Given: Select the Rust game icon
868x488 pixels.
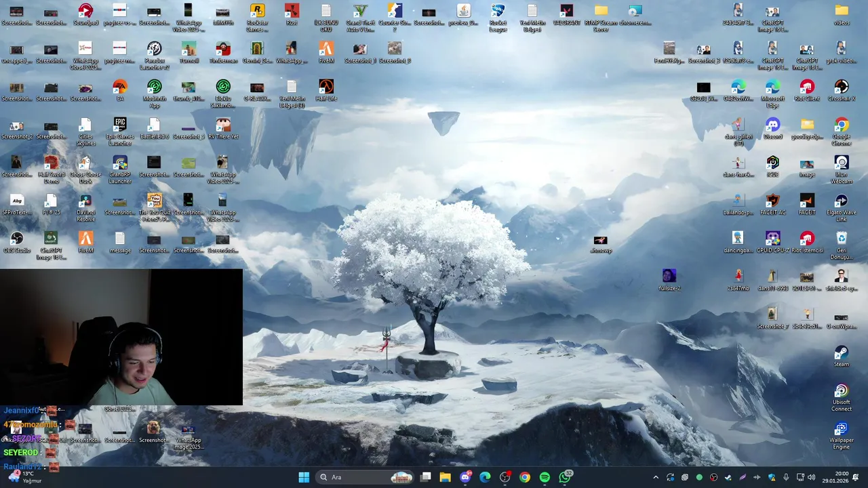Looking at the screenshot, I should pos(292,14).
